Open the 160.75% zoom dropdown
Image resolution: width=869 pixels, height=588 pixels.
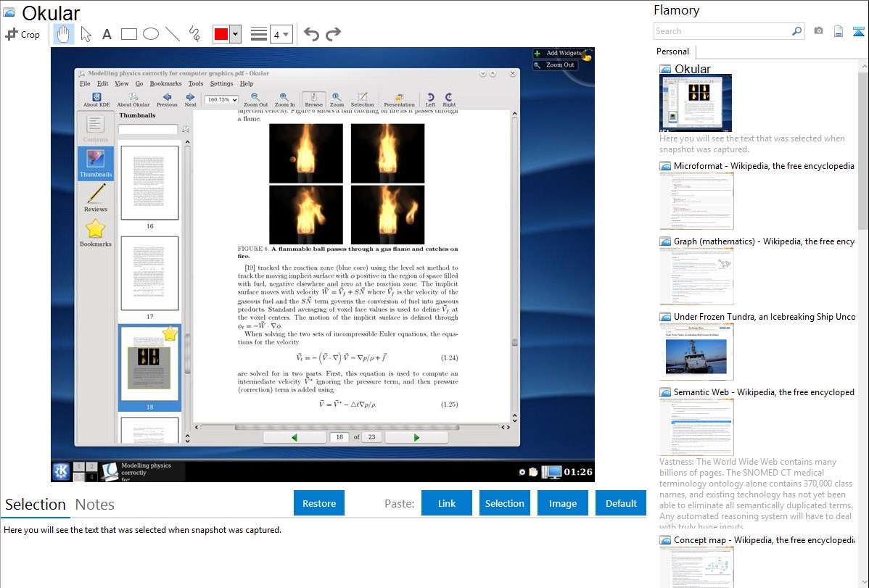coord(222,100)
